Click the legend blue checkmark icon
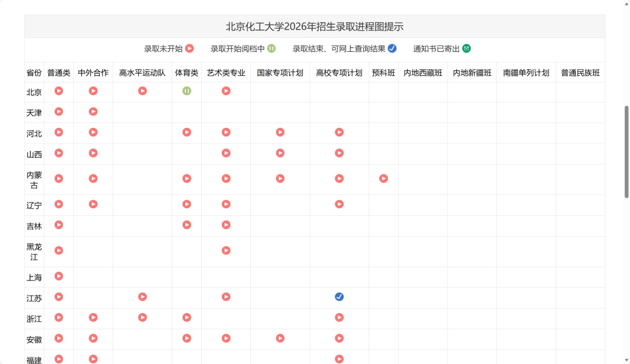 coord(392,48)
